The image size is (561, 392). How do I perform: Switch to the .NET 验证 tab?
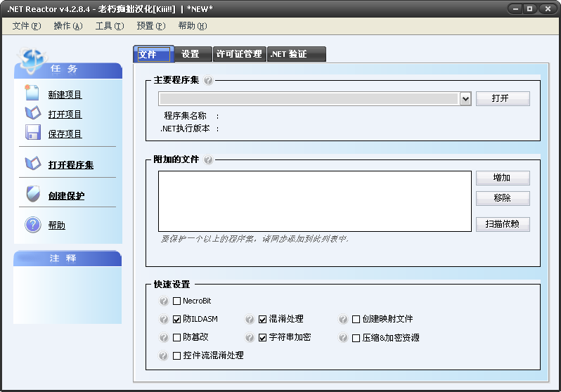[x=296, y=54]
